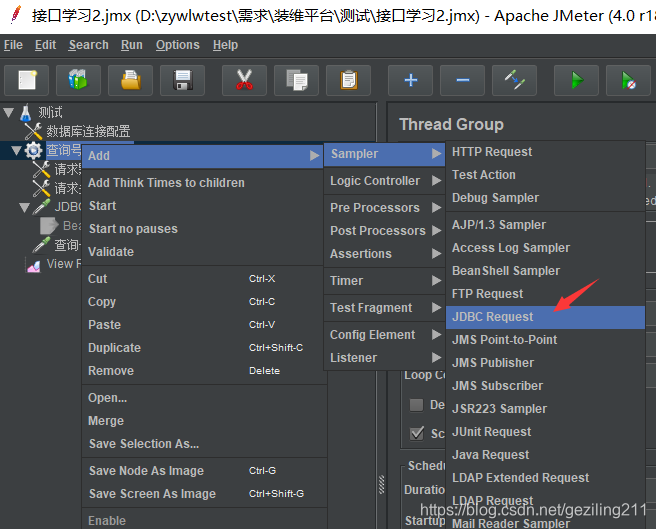This screenshot has width=656, height=529.
Task: Click Remove in context menu
Action: 203,371
